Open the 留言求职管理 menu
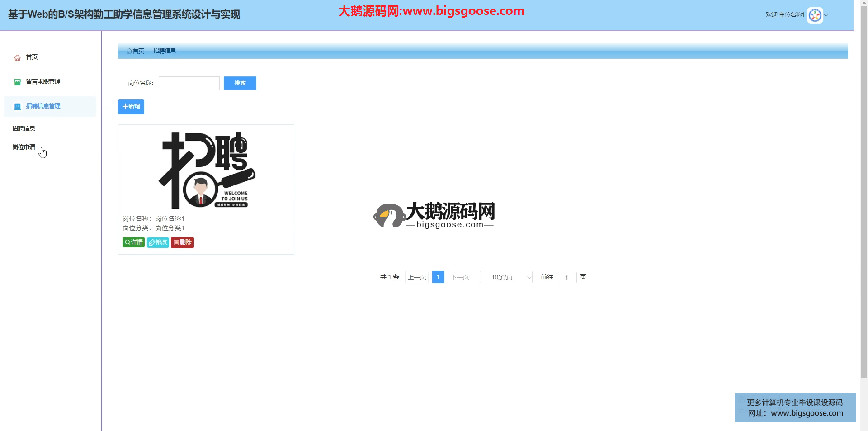The width and height of the screenshot is (868, 431). 43,82
